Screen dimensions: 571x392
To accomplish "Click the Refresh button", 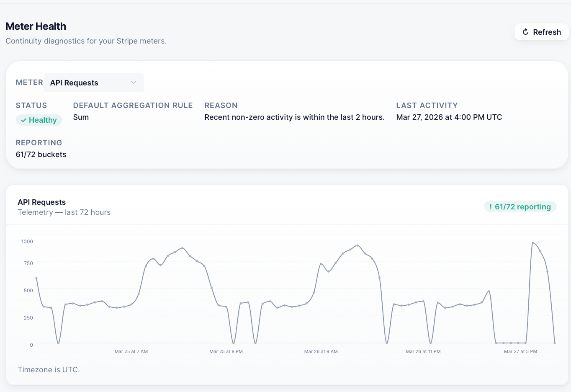I will (541, 32).
